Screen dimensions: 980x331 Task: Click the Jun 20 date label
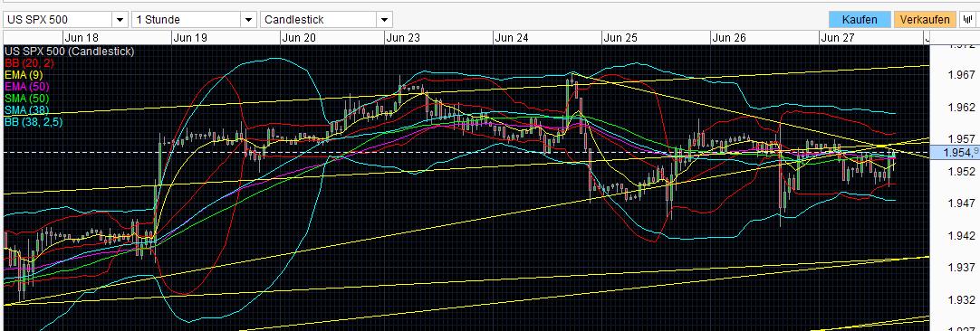click(299, 37)
